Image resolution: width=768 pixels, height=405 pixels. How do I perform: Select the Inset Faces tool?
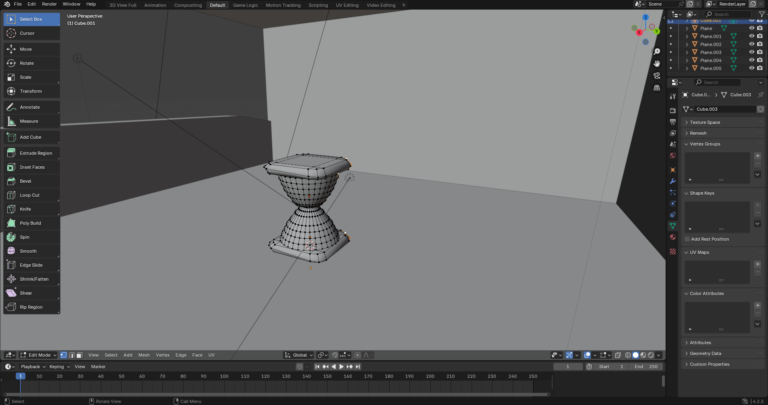click(30, 167)
